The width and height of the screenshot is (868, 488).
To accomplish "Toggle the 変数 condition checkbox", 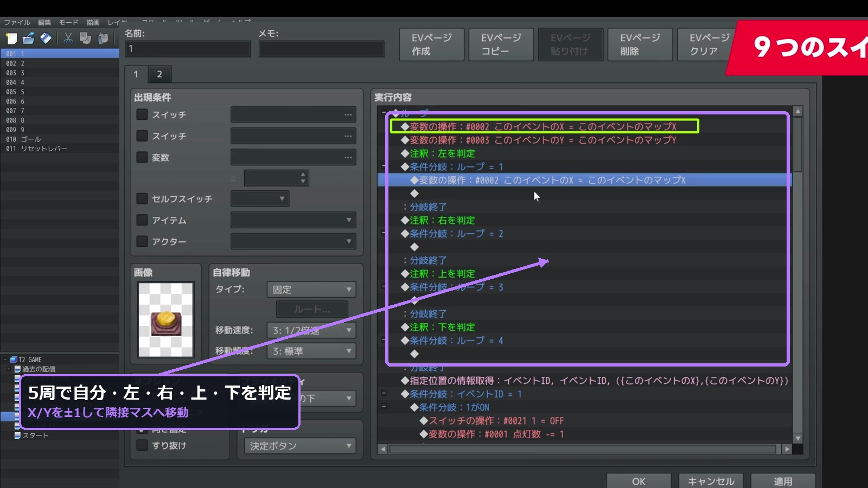I will tap(142, 157).
